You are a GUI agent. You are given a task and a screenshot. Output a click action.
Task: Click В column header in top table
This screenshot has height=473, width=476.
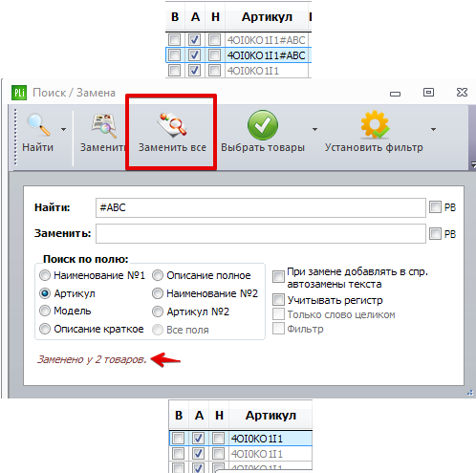click(x=175, y=17)
